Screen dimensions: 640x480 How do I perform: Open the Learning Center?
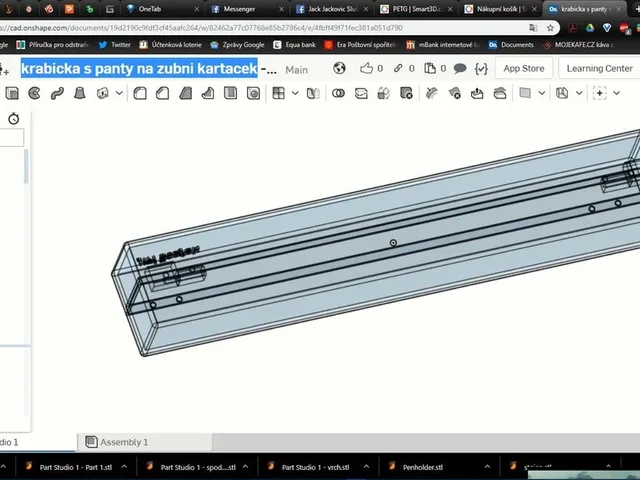coord(599,68)
